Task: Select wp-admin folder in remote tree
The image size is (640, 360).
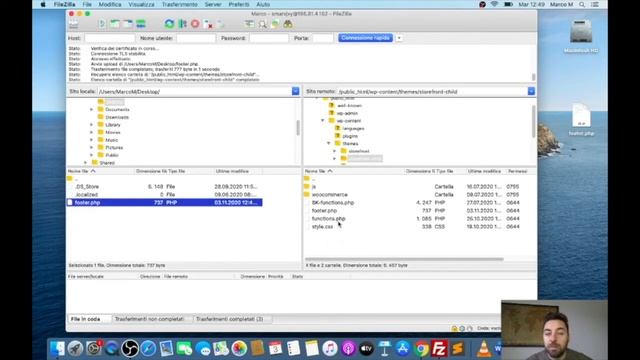Action: point(347,113)
